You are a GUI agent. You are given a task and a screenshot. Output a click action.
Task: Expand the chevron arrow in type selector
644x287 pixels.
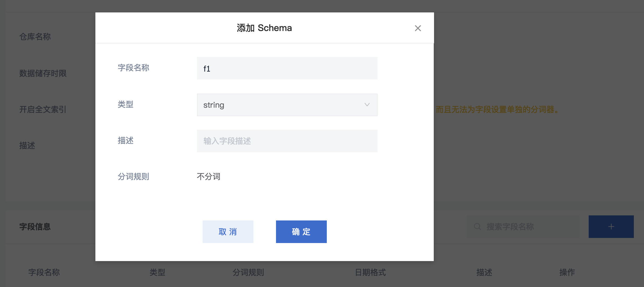pos(367,105)
